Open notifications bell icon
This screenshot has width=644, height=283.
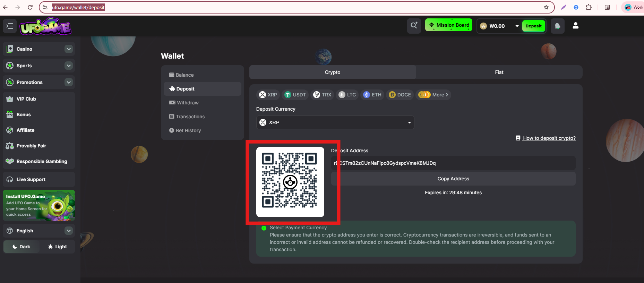point(558,26)
